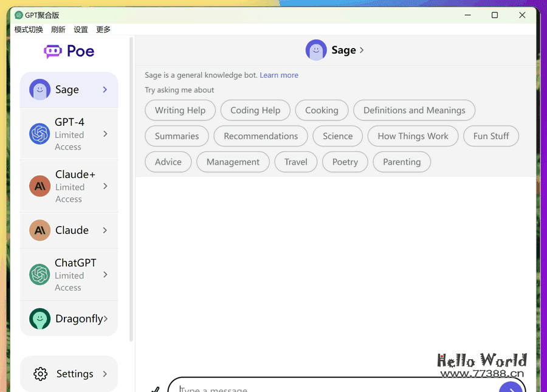The width and height of the screenshot is (547, 392).
Task: Choose the Coding Help suggestion
Action: [x=255, y=110]
